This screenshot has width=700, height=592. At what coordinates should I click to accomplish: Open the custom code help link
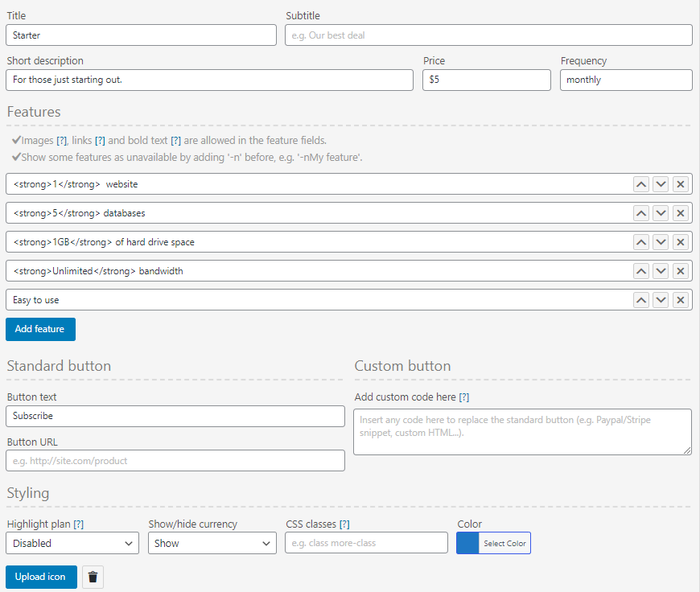[464, 397]
